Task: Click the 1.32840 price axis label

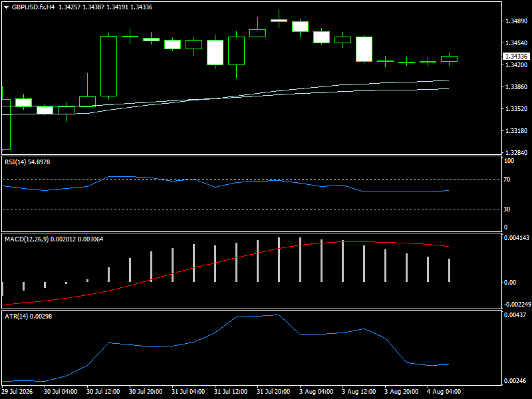Action: click(517, 153)
